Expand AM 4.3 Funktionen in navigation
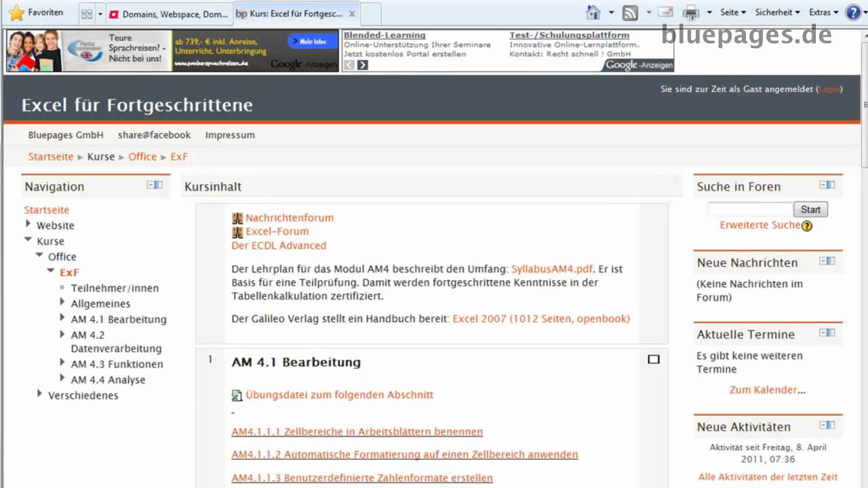This screenshot has height=488, width=868. 62,363
